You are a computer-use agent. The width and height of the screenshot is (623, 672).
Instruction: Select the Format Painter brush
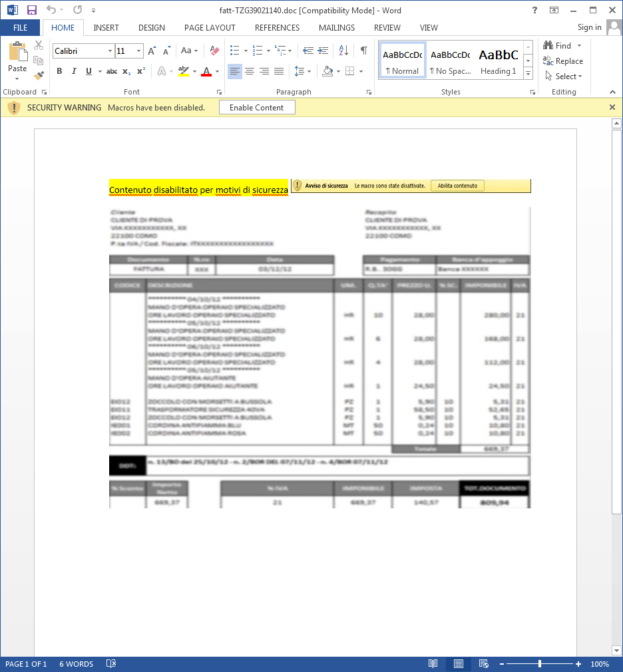[39, 76]
